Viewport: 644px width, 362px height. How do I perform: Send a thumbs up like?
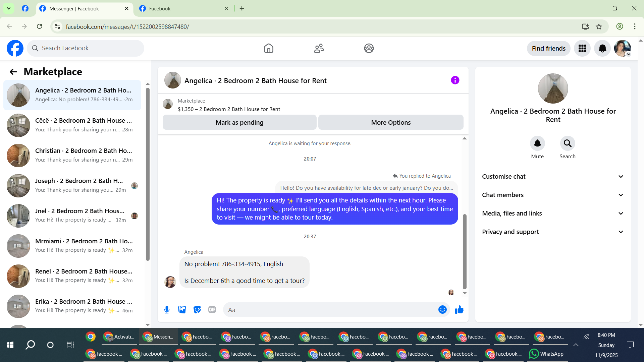tap(459, 310)
